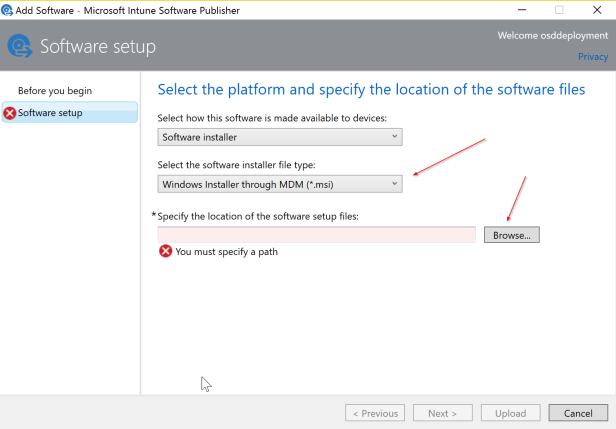616x429 pixels.
Task: Click the Intune Software Publisher title bar icon
Action: 7,10
